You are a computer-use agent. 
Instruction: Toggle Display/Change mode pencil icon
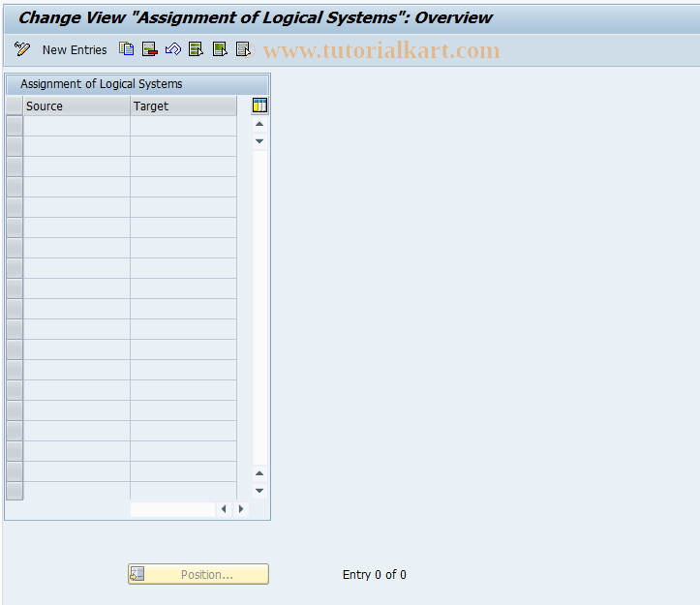(x=22, y=49)
